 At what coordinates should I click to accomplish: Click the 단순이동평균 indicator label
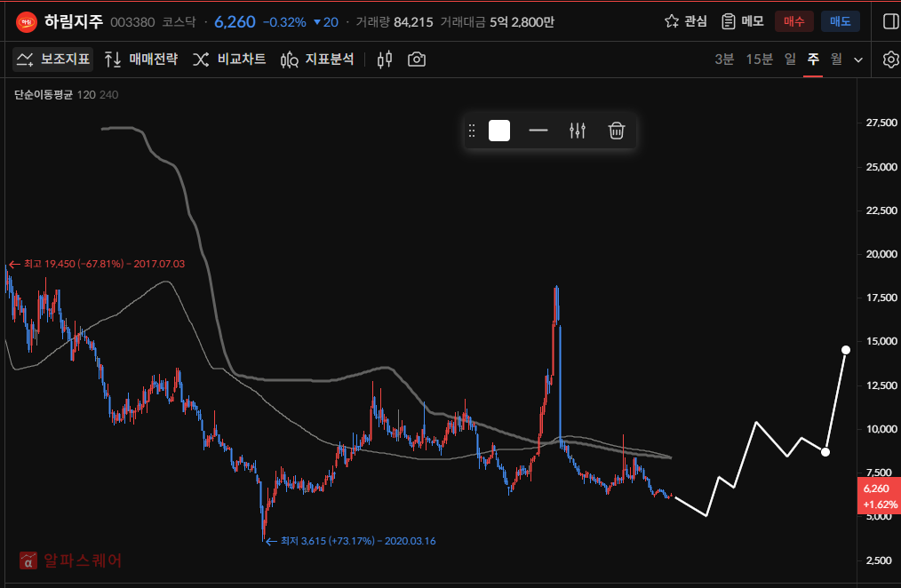[44, 95]
